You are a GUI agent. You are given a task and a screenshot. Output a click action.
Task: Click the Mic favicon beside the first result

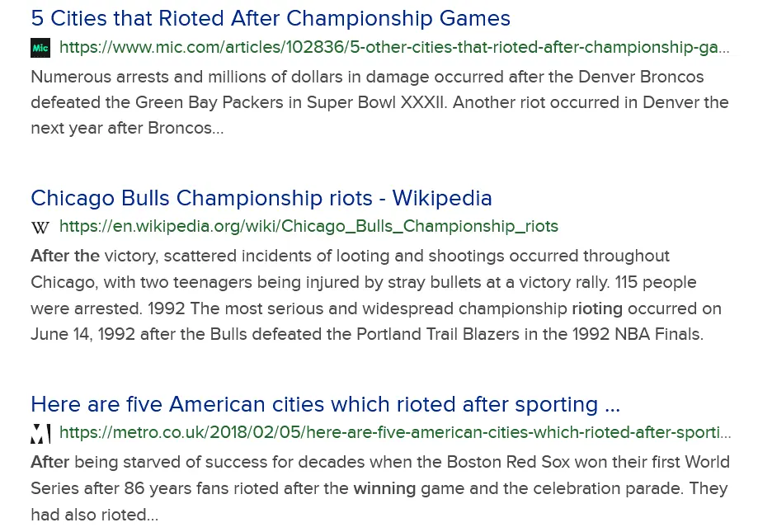[40, 48]
